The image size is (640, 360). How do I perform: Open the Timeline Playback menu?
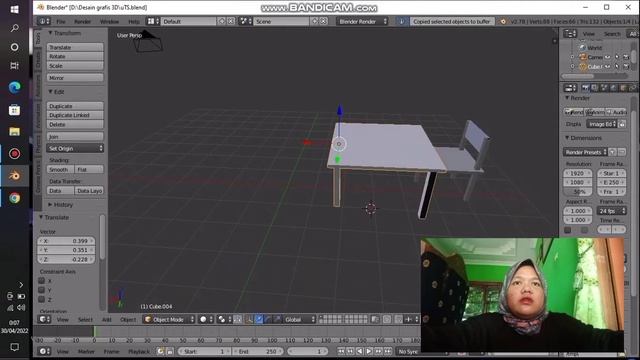[139, 351]
